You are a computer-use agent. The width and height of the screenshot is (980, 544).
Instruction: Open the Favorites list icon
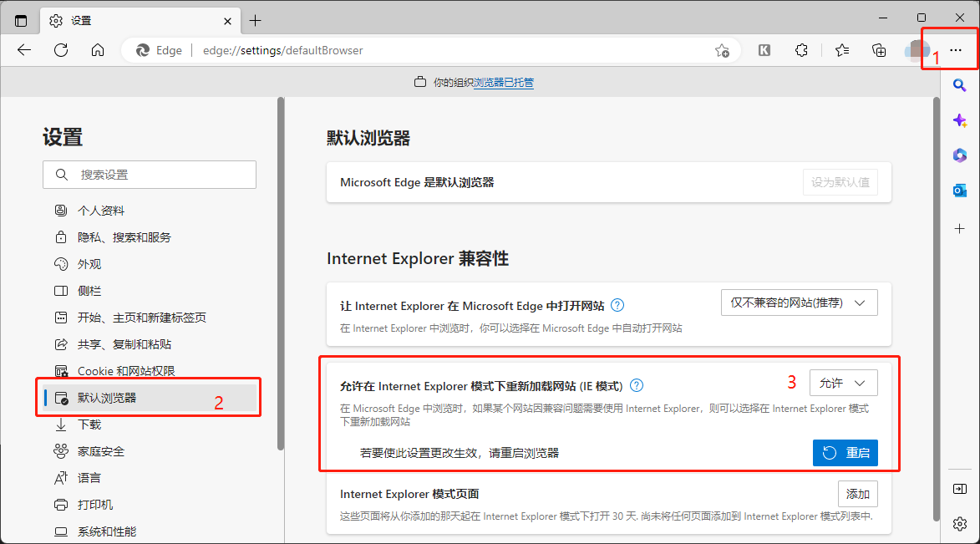pyautogui.click(x=842, y=51)
